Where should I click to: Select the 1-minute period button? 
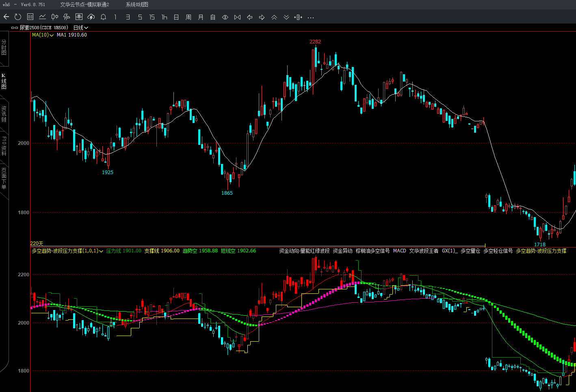pyautogui.click(x=115, y=17)
